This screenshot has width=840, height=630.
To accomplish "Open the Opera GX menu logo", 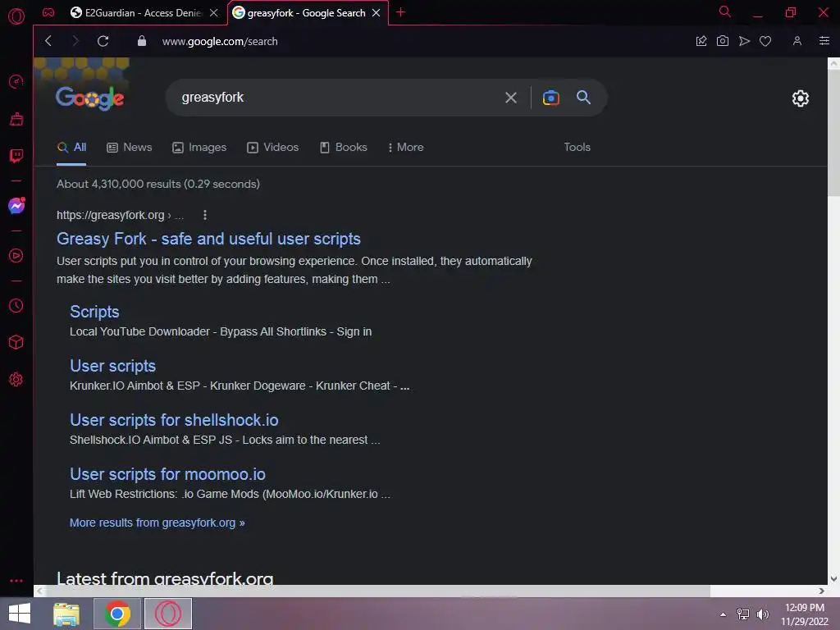I will [16, 16].
